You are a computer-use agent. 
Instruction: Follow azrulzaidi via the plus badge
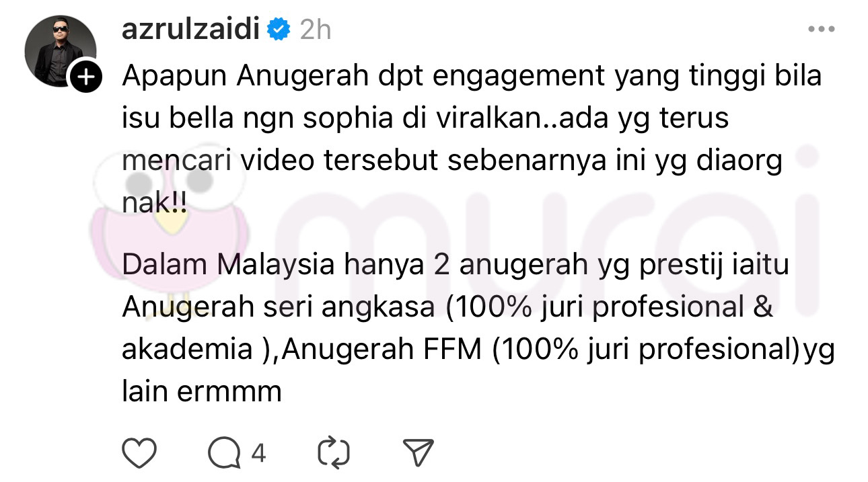pyautogui.click(x=87, y=78)
